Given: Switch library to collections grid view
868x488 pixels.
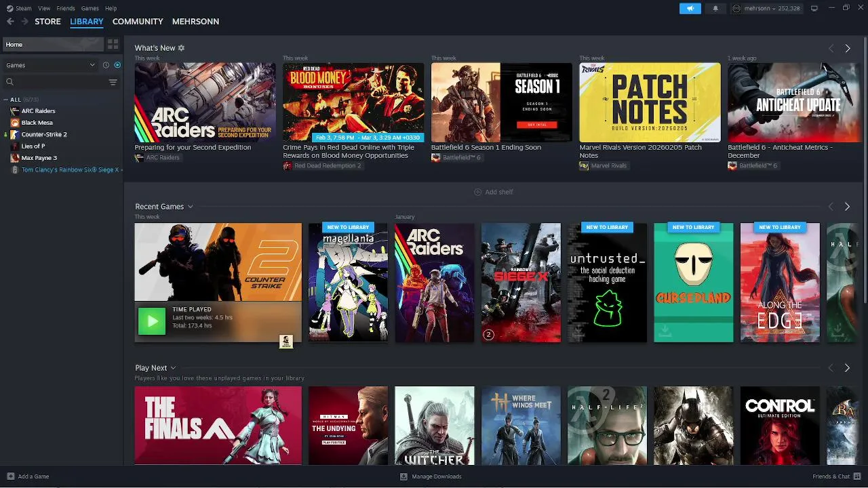Looking at the screenshot, I should (x=113, y=44).
